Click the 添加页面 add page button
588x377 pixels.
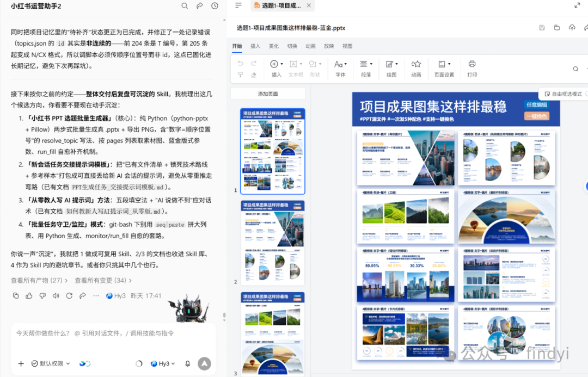point(268,94)
